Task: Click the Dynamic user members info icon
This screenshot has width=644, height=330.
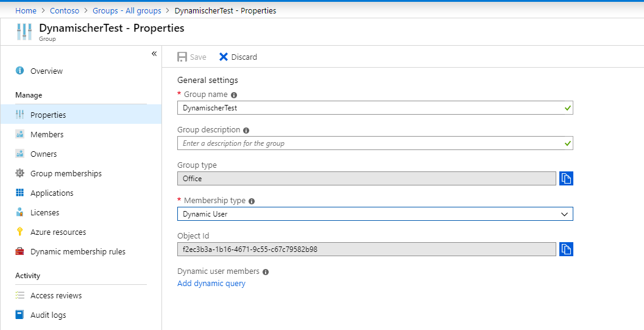Action: 266,271
